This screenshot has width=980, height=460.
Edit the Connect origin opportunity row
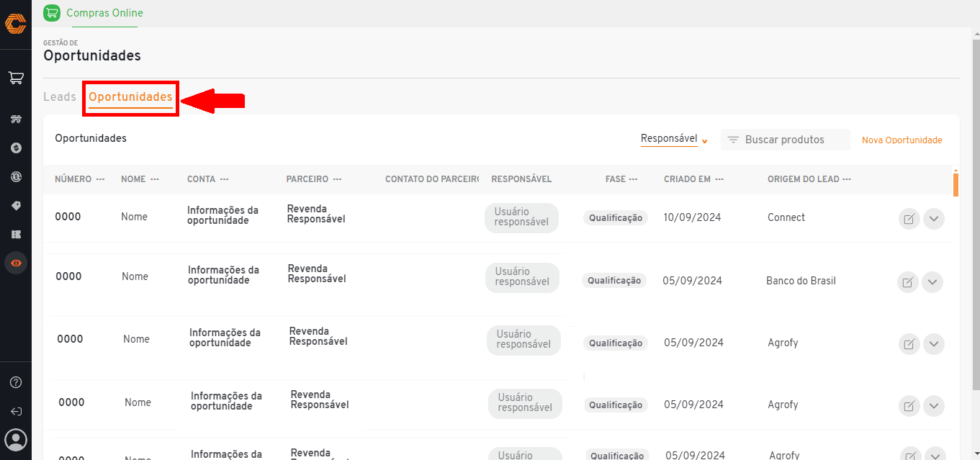pos(909,219)
